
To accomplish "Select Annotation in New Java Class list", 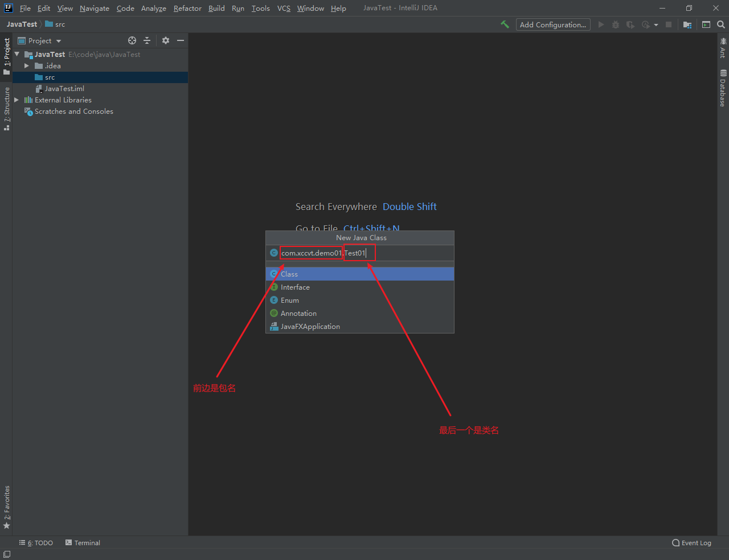I will click(x=360, y=313).
